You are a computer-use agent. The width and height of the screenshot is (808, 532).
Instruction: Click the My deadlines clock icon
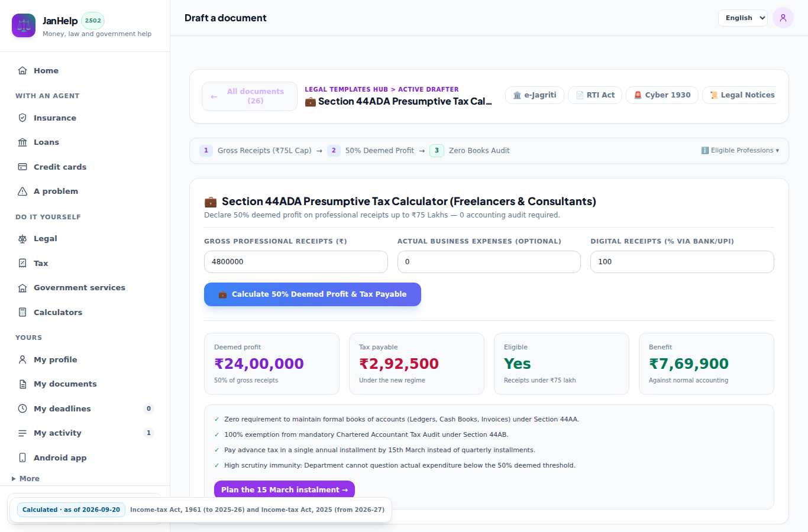click(22, 408)
